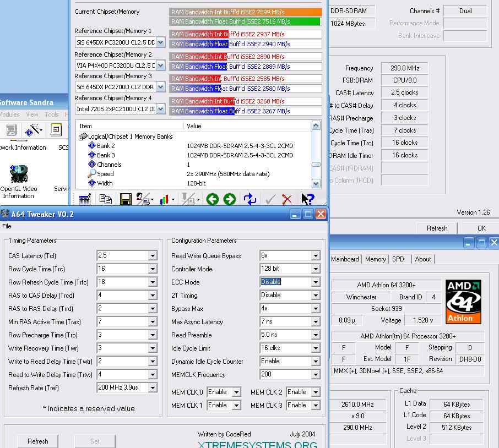Click the Set button in A64 Tweaker
This screenshot has height=448, width=499.
click(95, 441)
